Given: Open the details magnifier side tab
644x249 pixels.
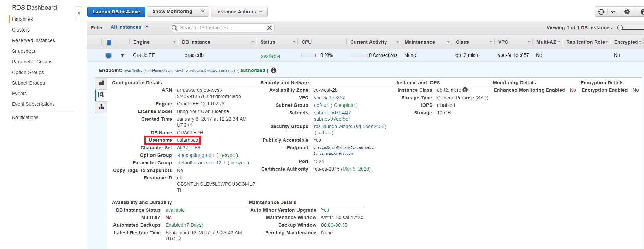Looking at the screenshot, I should (101, 95).
